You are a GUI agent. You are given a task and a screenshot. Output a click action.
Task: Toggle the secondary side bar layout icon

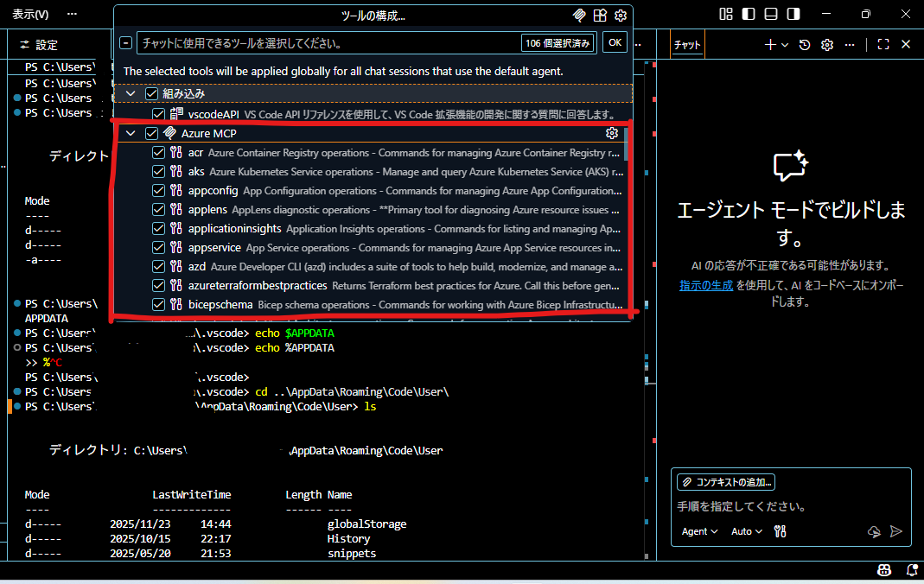click(793, 14)
